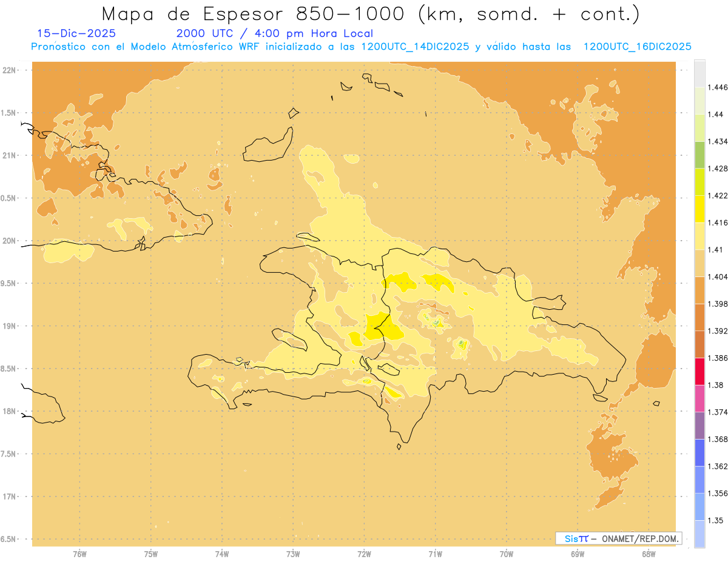This screenshot has height=562, width=728.
Task: Click the legend value '1.446'
Action: tap(718, 87)
